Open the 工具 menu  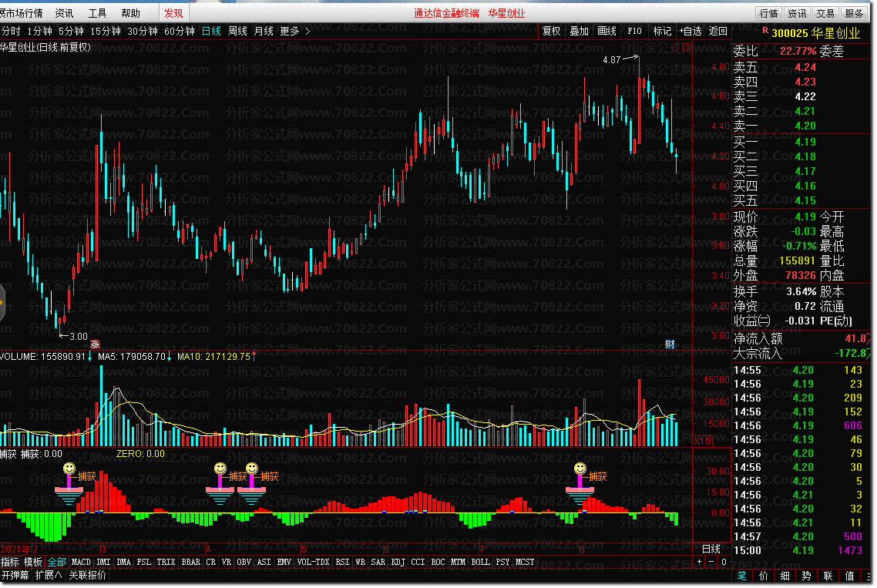[x=97, y=13]
